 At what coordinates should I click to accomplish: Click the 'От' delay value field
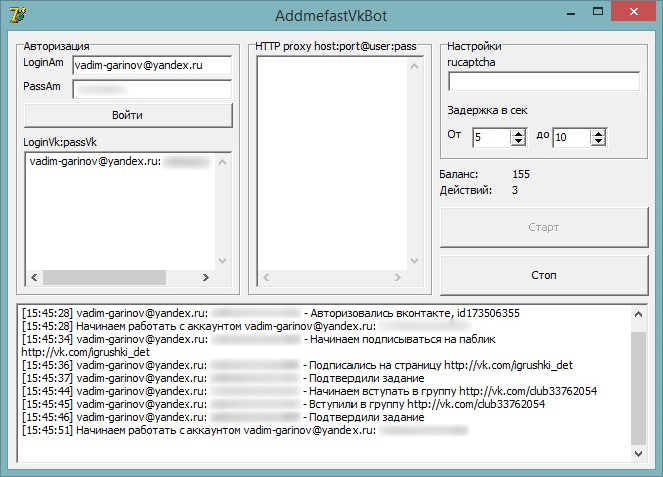pos(491,137)
